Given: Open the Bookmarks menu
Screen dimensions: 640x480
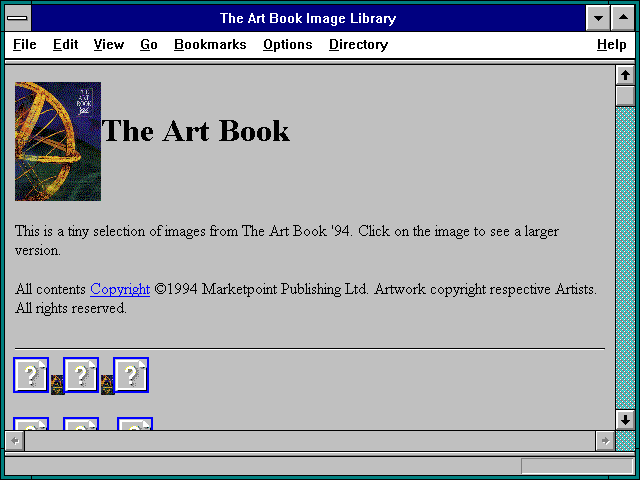Looking at the screenshot, I should coord(210,44).
